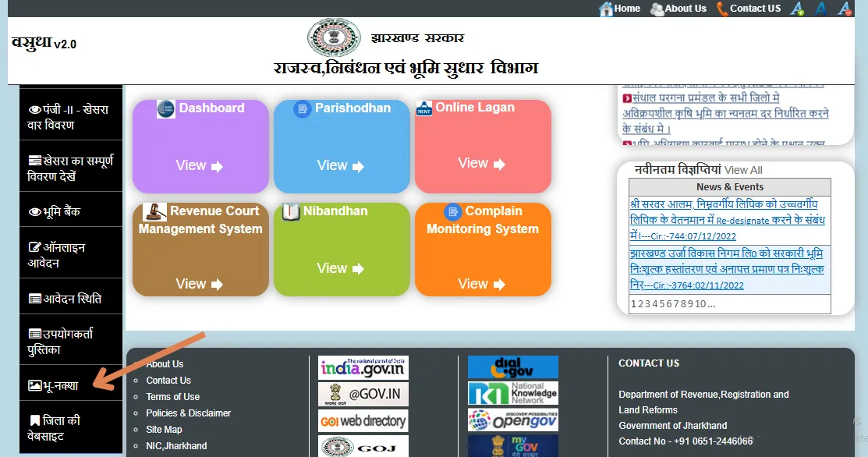Click the Contact US phone icon
This screenshot has width=868, height=457.
[722, 9]
